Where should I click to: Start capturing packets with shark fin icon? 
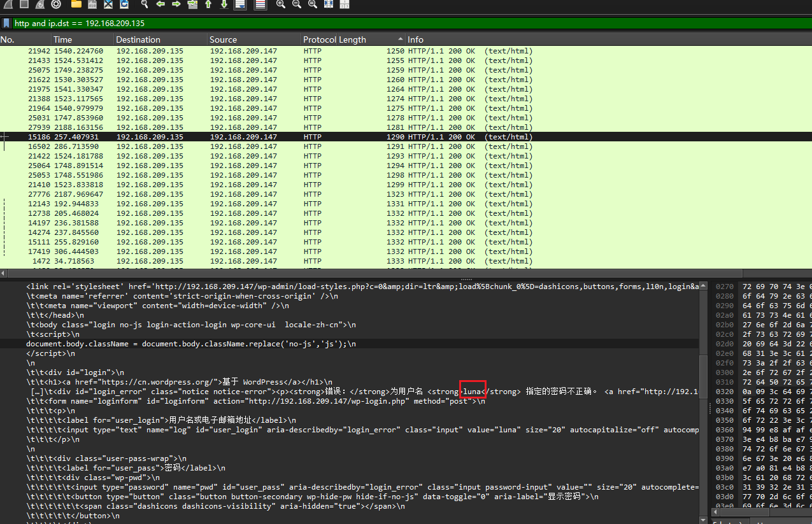(x=7, y=4)
